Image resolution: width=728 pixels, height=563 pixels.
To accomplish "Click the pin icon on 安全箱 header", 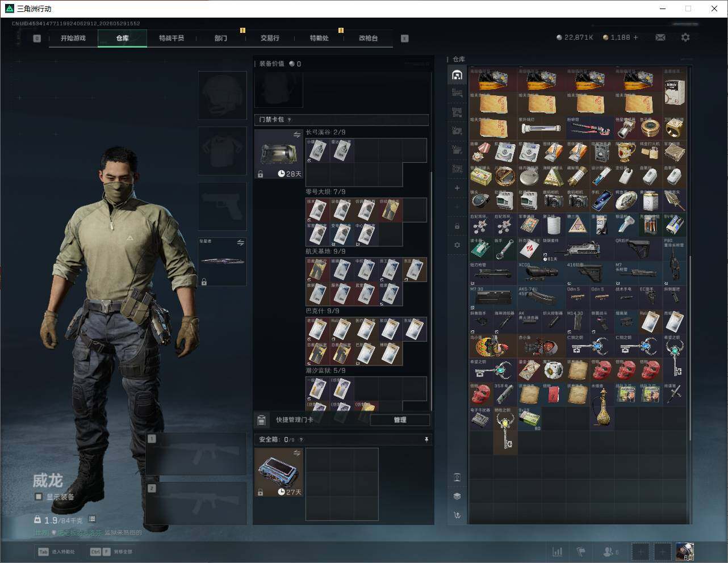I will (x=426, y=439).
